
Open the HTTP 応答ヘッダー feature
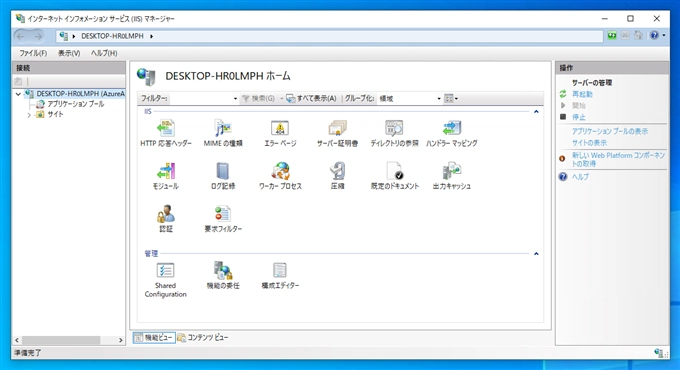166,134
